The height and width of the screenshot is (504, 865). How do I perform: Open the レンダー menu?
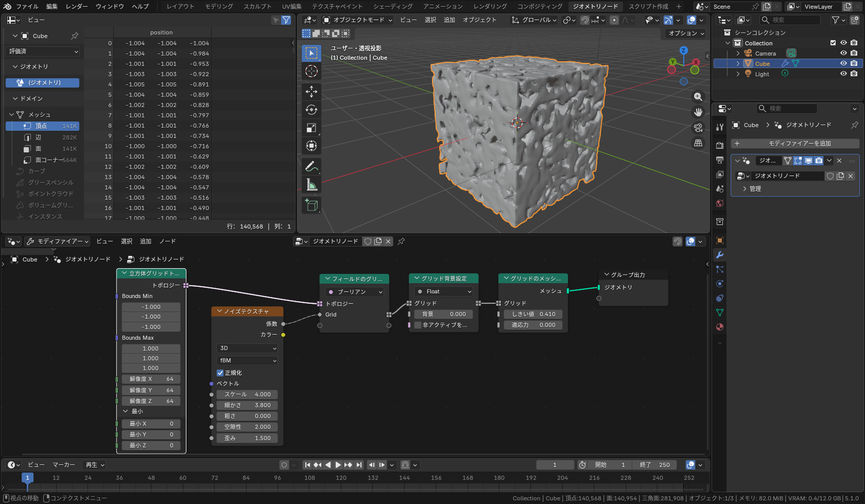77,6
